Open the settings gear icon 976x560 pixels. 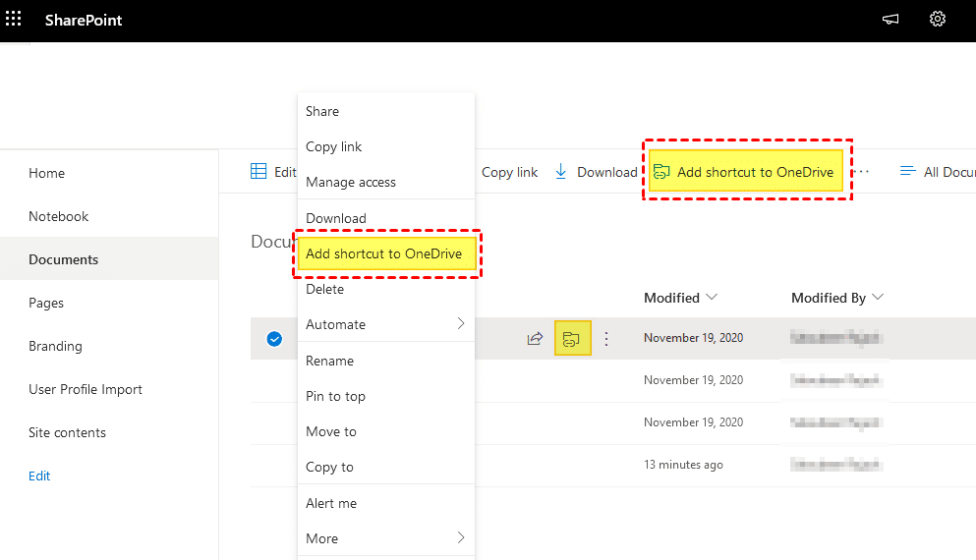pyautogui.click(x=937, y=20)
